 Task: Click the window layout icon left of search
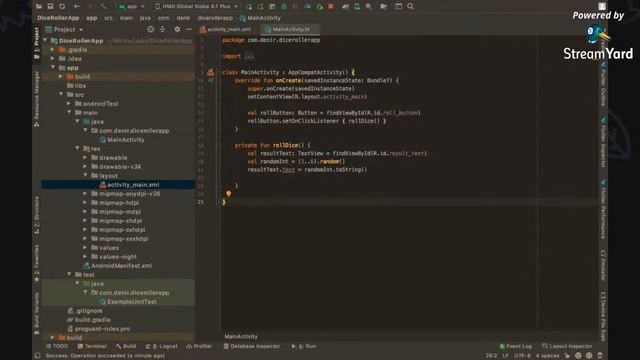(398, 7)
